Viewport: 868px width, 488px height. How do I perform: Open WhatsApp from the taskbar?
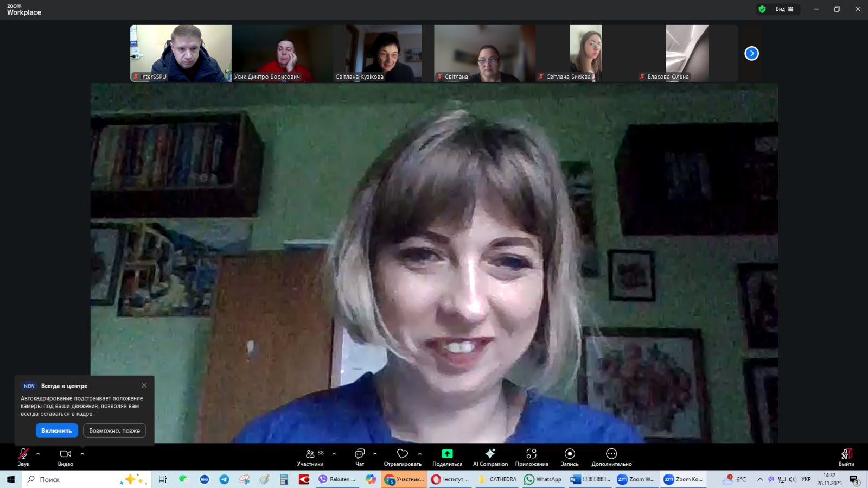coord(542,479)
